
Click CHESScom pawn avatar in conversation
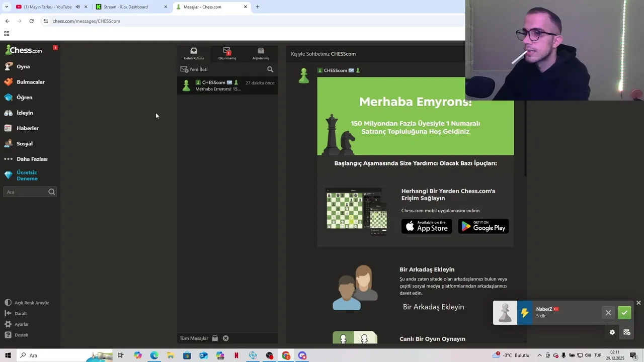[304, 76]
